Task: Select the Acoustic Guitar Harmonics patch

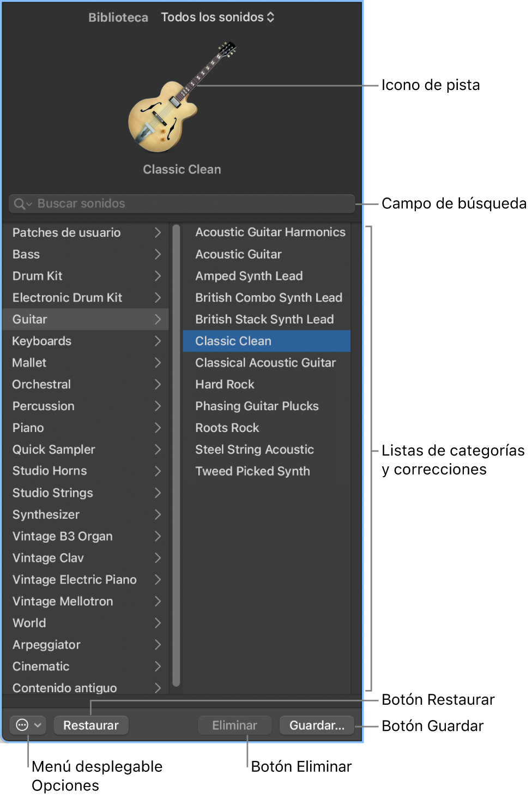Action: pyautogui.click(x=270, y=232)
